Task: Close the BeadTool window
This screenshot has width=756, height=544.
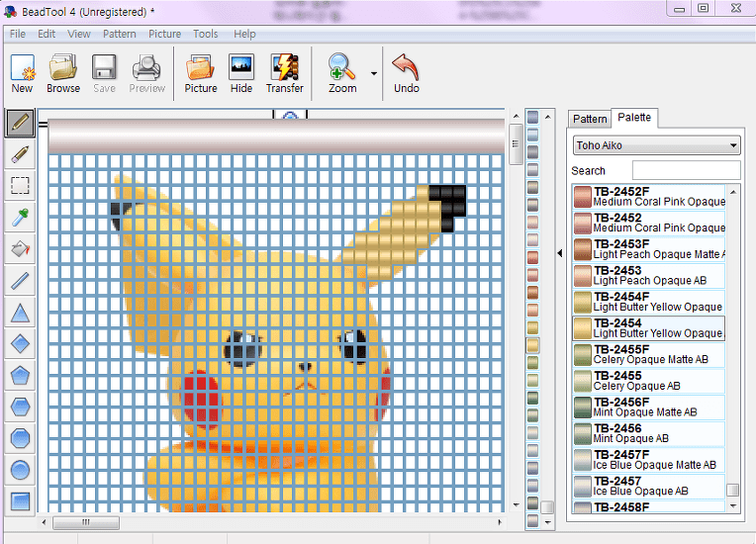Action: coord(735,8)
